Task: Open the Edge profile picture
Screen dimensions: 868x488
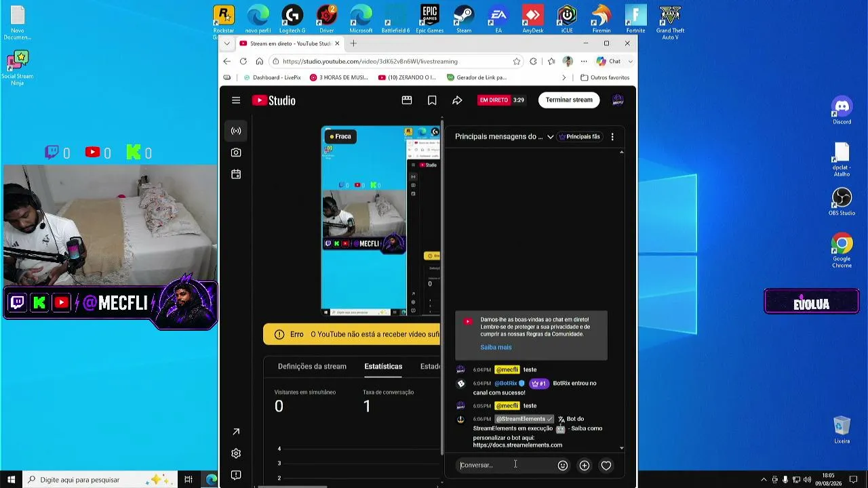Action: tap(568, 61)
